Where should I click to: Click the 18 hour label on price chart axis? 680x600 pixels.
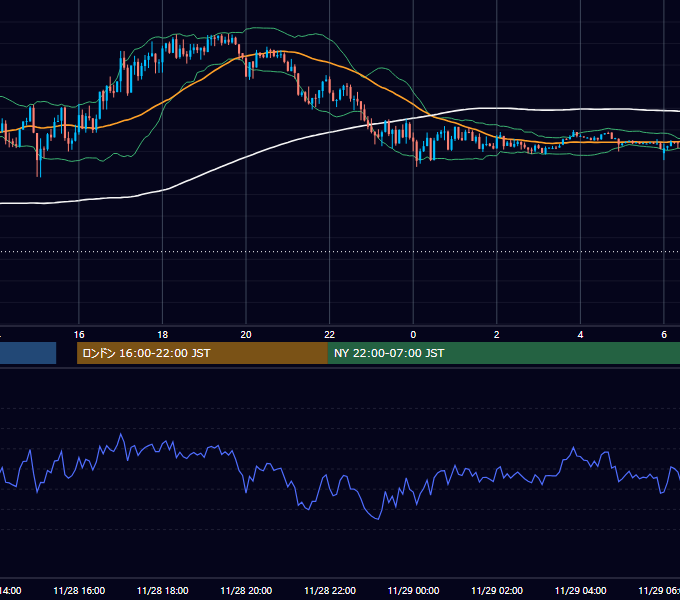(163, 335)
